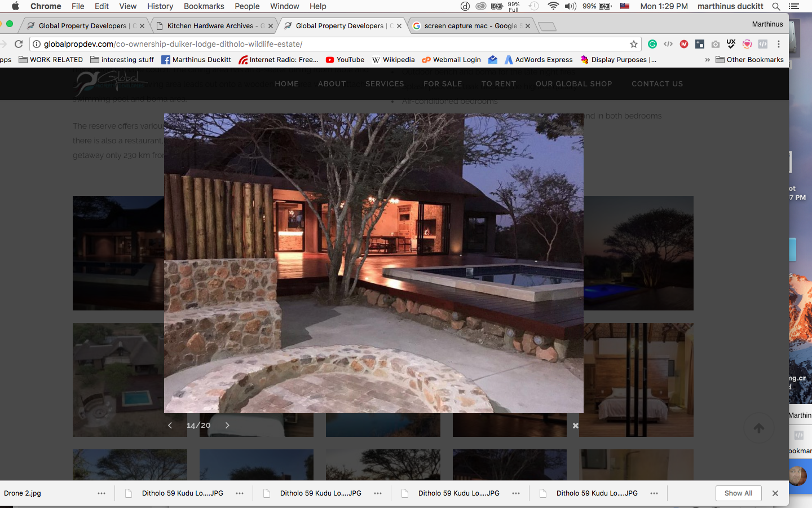Click Show All downloads button
The width and height of the screenshot is (812, 508).
click(739, 493)
